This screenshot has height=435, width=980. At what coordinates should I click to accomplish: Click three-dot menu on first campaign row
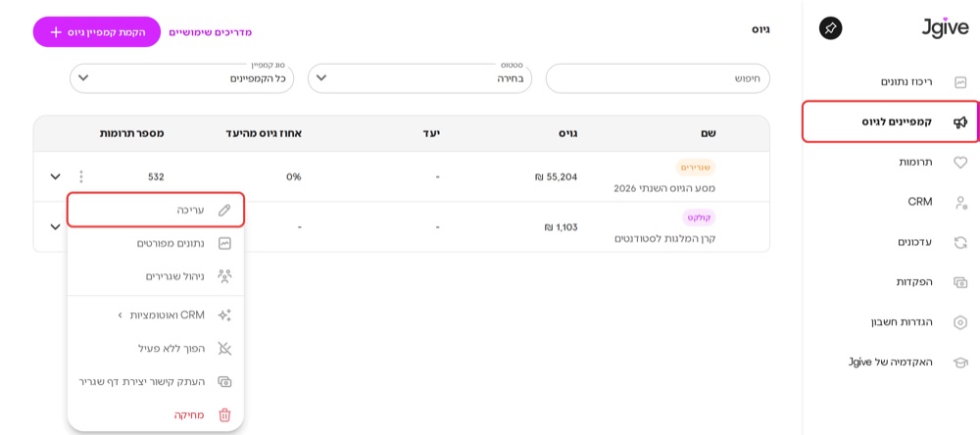click(80, 177)
